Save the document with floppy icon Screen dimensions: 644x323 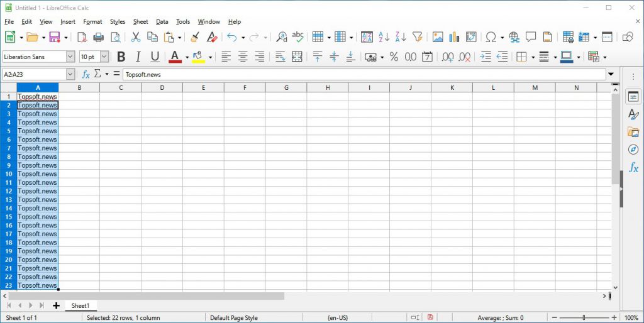(54, 37)
